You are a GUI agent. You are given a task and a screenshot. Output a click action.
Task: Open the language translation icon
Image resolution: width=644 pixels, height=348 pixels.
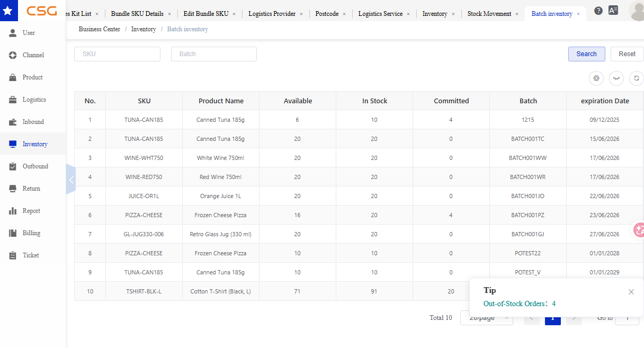613,10
